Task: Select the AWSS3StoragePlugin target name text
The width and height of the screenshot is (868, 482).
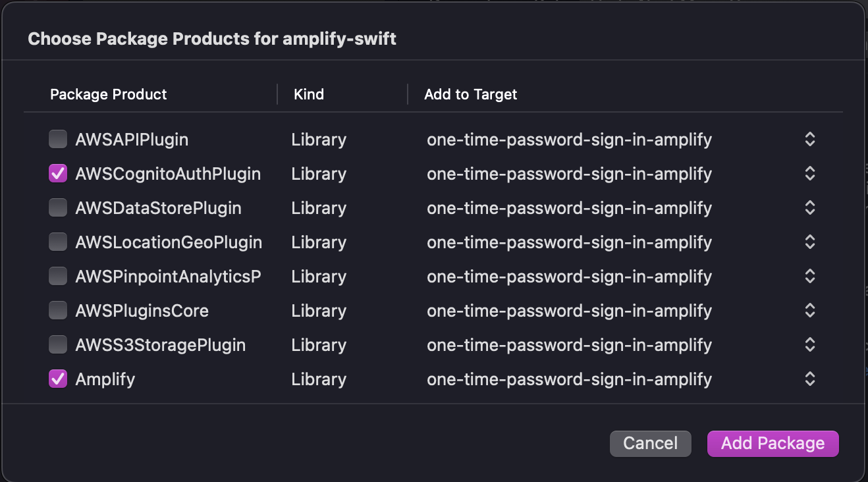Action: click(569, 345)
